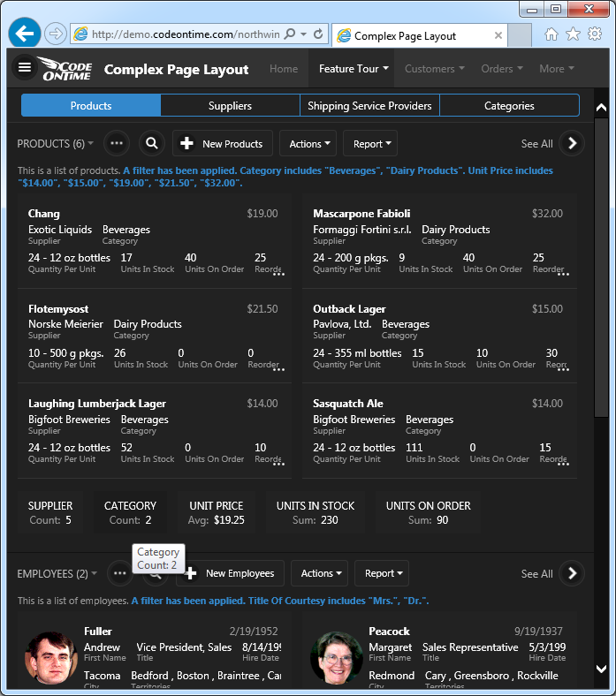Screen dimensions: 616x696
Task: Click Margaret Peacock's photo thumbnail
Action: point(336,658)
